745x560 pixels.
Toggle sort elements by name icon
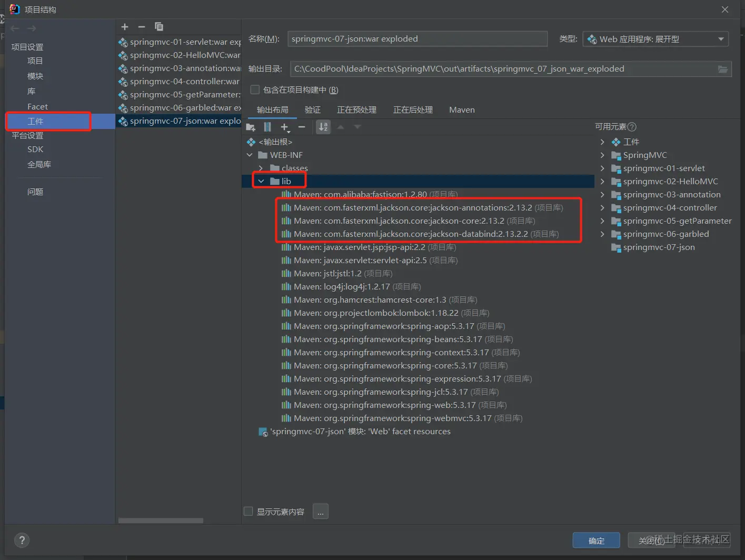click(323, 127)
